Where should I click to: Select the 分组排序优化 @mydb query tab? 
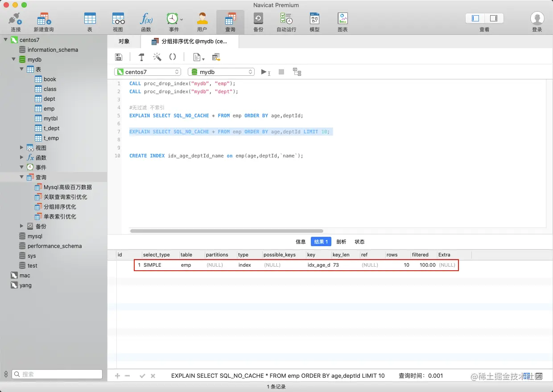pyautogui.click(x=190, y=41)
